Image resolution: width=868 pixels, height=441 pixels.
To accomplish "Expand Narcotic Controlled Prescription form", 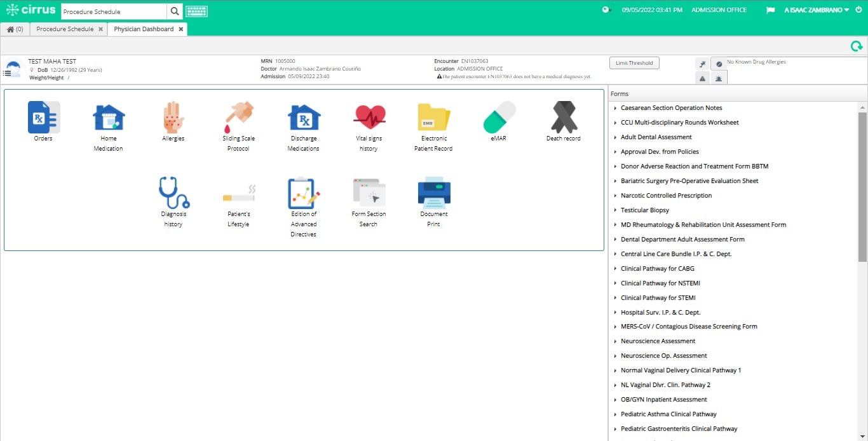I will point(666,196).
